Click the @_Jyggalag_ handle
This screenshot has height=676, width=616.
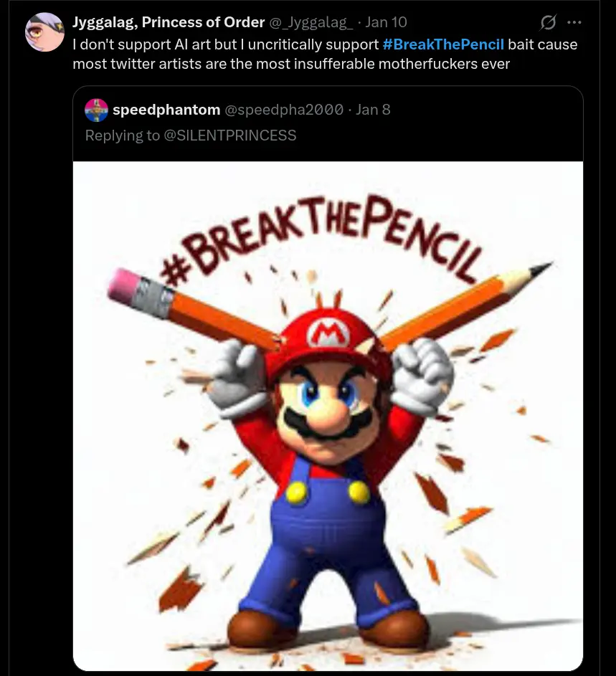click(311, 22)
